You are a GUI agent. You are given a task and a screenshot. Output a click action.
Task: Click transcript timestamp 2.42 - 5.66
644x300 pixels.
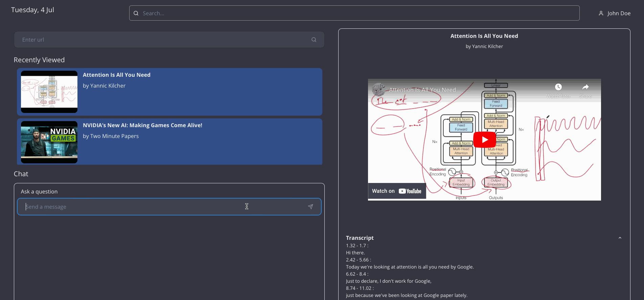coord(358,260)
